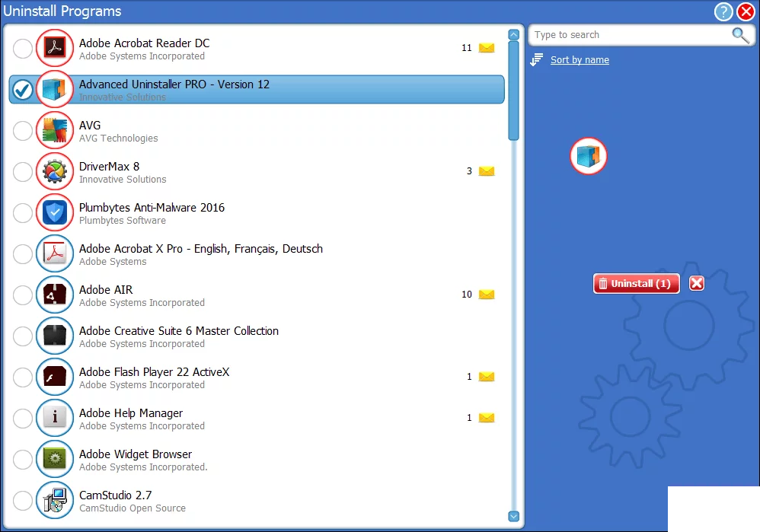Click the Advanced Uninstaller PRO list icon
This screenshot has height=532, width=760.
[x=55, y=89]
